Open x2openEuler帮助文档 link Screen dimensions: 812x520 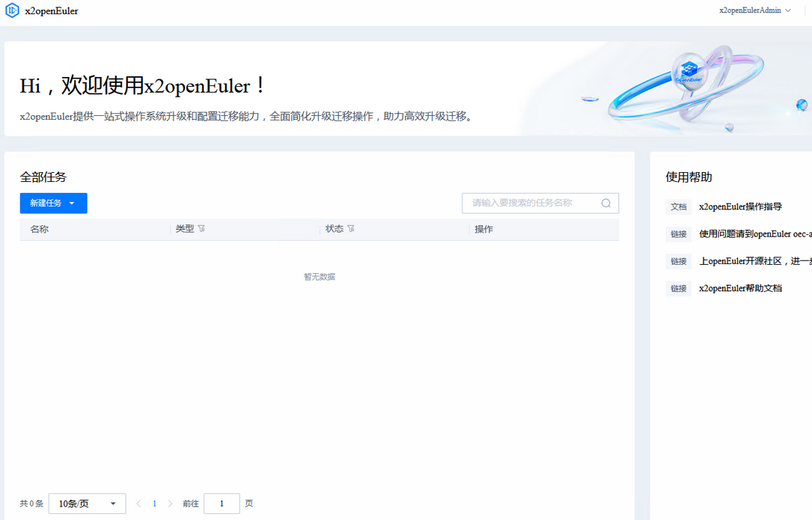pyautogui.click(x=740, y=289)
